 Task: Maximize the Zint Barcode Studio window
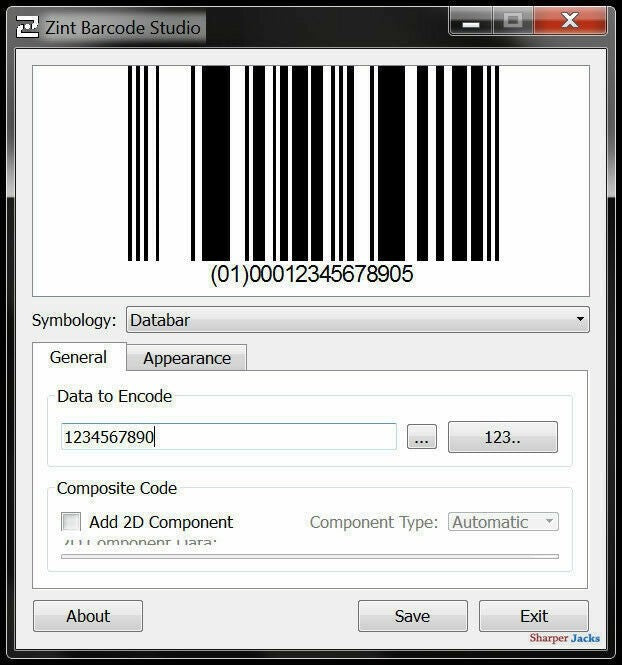[513, 21]
